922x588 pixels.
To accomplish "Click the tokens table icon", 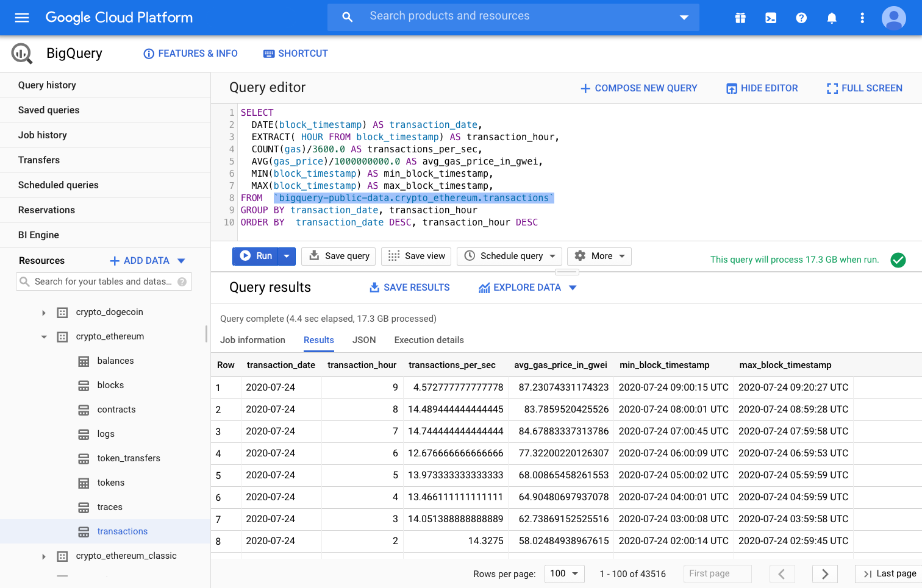I will click(84, 483).
